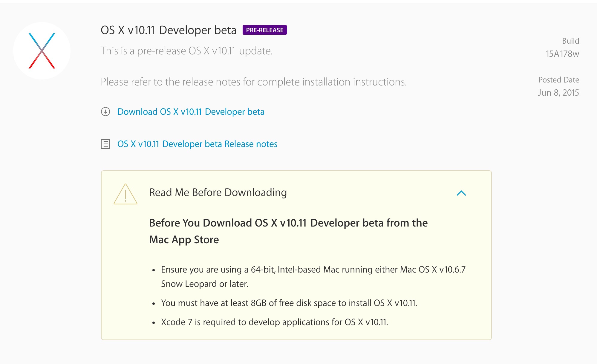Click the OS X logo icon

(42, 51)
